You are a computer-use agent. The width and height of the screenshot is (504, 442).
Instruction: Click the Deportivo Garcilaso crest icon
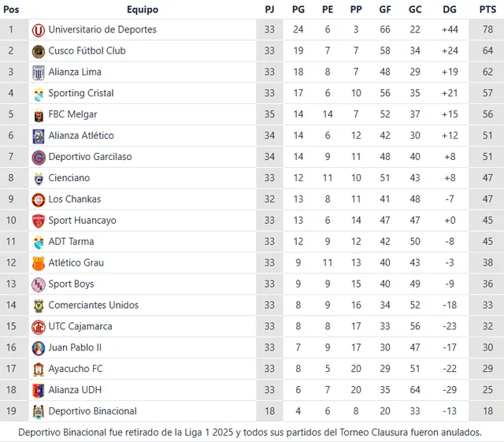[x=38, y=158]
